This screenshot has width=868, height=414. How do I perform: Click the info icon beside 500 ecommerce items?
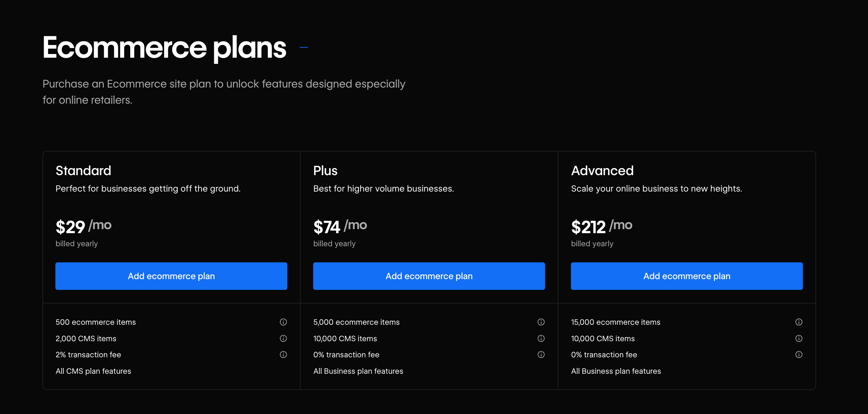[283, 322]
